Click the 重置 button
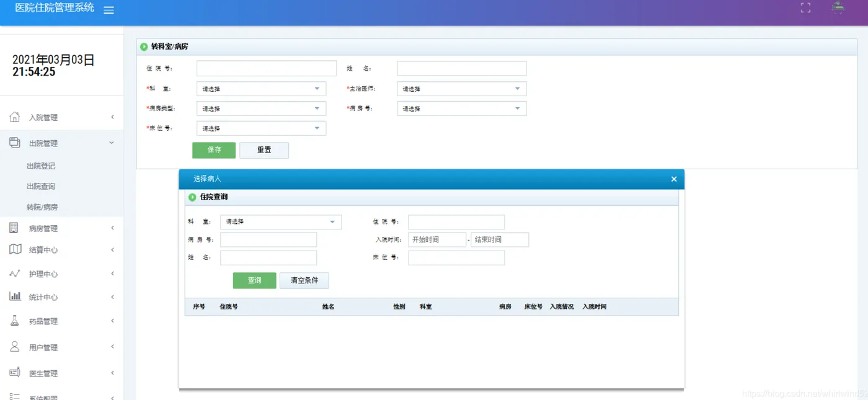The image size is (868, 400). point(264,150)
